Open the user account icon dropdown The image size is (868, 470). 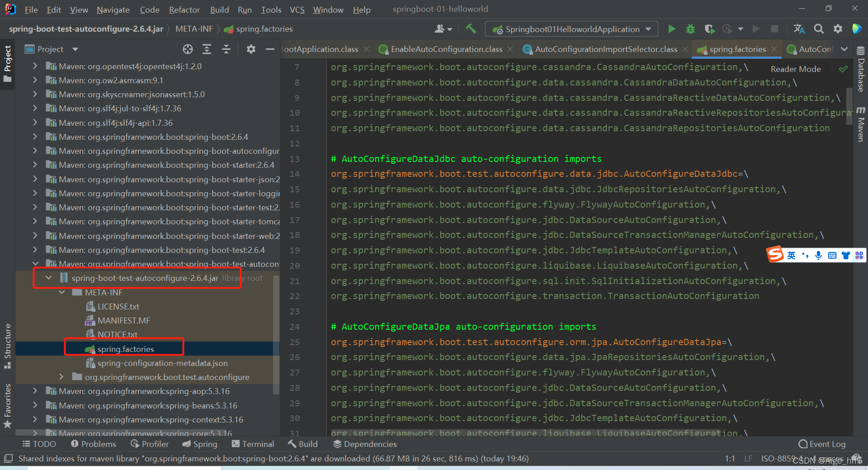[443, 29]
